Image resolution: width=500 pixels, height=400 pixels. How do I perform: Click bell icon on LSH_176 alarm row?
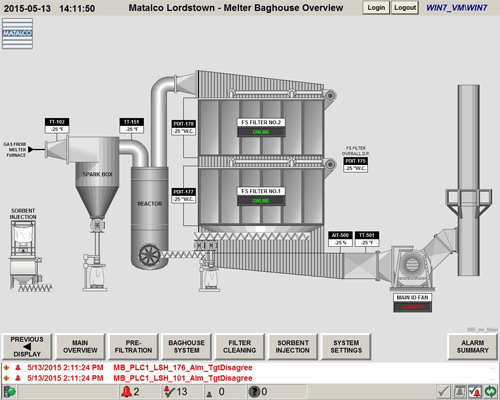[18, 368]
